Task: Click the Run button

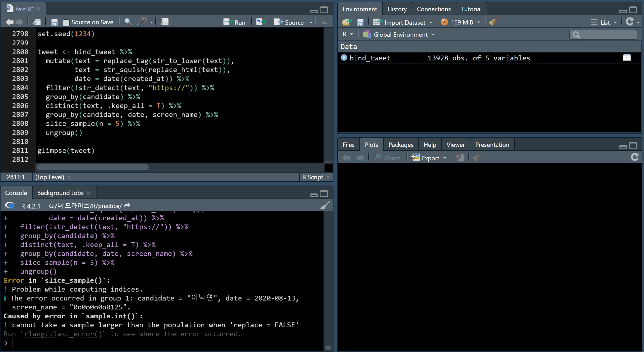Action: pos(235,22)
